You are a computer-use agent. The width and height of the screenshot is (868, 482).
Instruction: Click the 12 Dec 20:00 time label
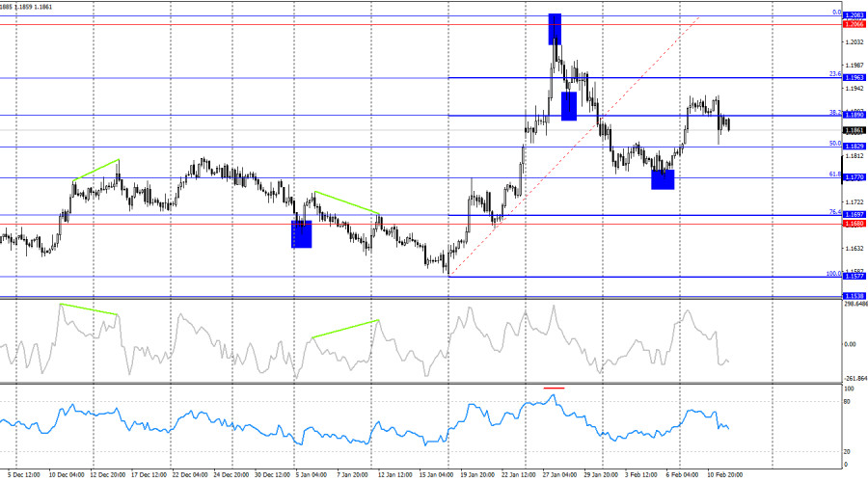pyautogui.click(x=107, y=475)
